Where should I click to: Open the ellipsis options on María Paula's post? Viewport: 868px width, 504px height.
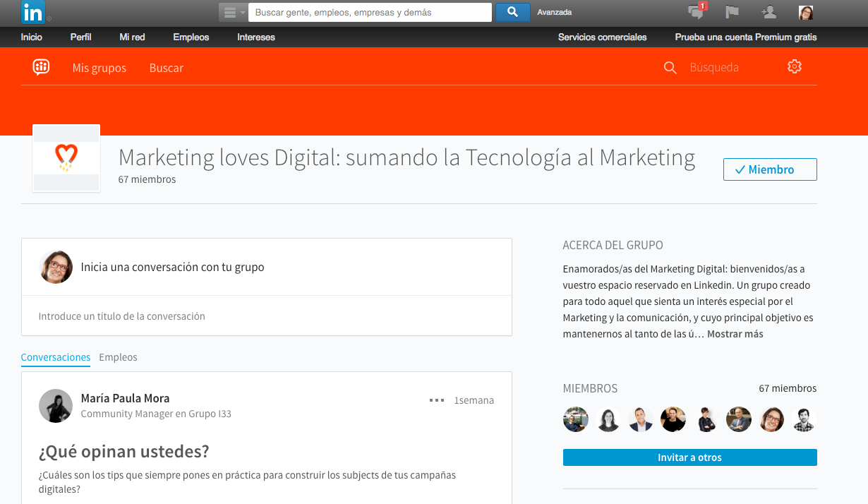(x=436, y=400)
